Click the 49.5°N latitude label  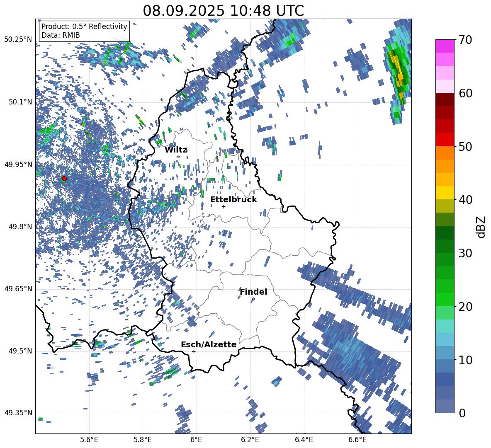pyautogui.click(x=20, y=351)
